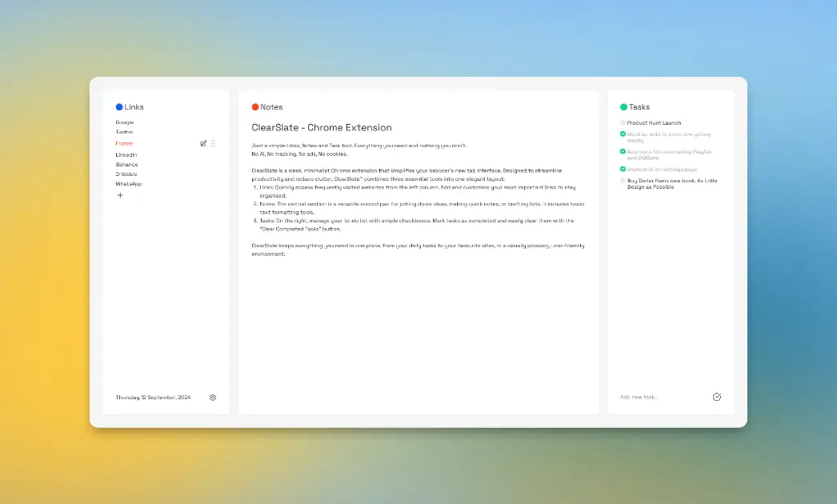Click the red dot beside Notes heading
The width and height of the screenshot is (837, 504).
[x=254, y=106]
